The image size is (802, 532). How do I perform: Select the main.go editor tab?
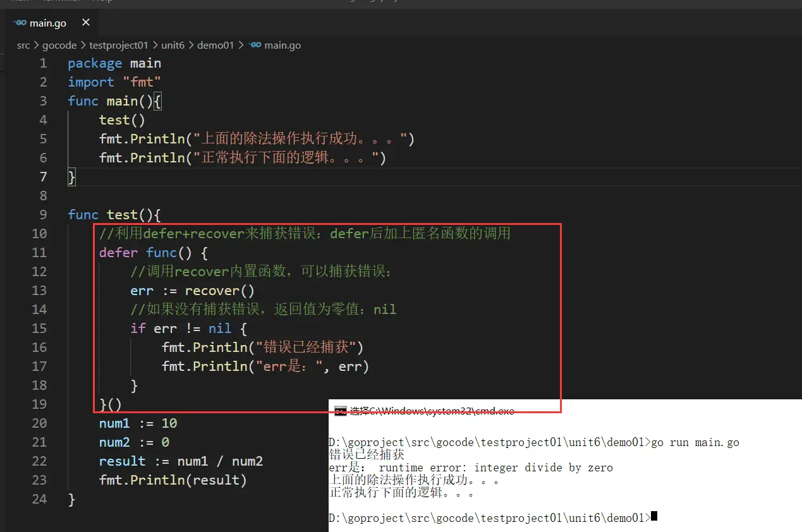click(47, 22)
